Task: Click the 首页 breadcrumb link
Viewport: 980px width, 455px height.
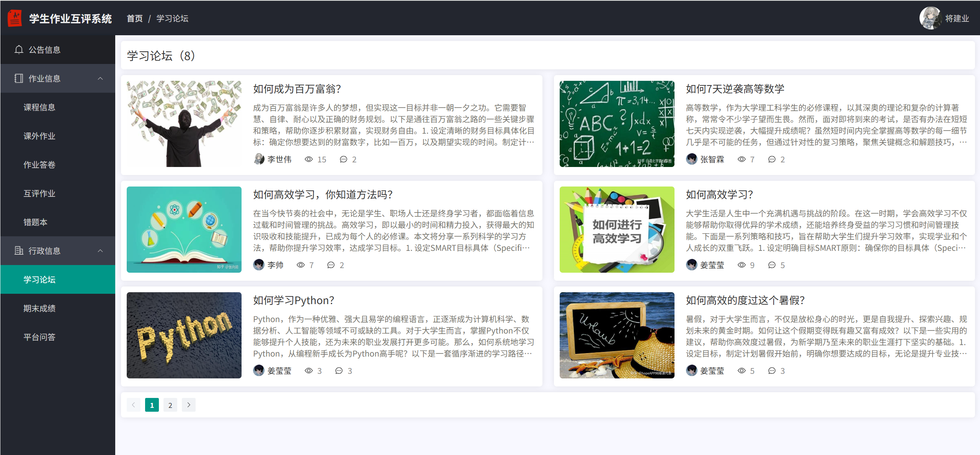Action: (134, 18)
